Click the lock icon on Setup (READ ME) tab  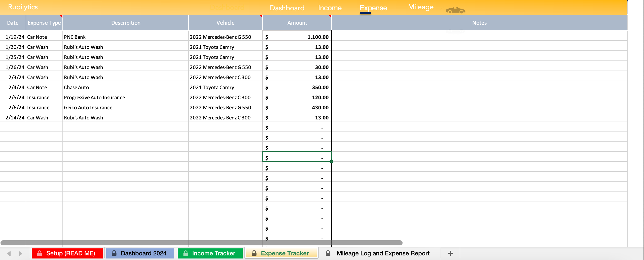click(x=40, y=253)
